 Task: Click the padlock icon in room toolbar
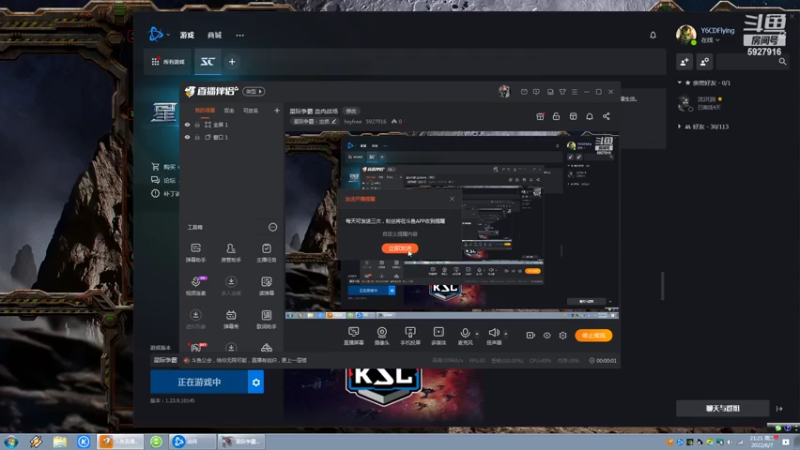(556, 116)
